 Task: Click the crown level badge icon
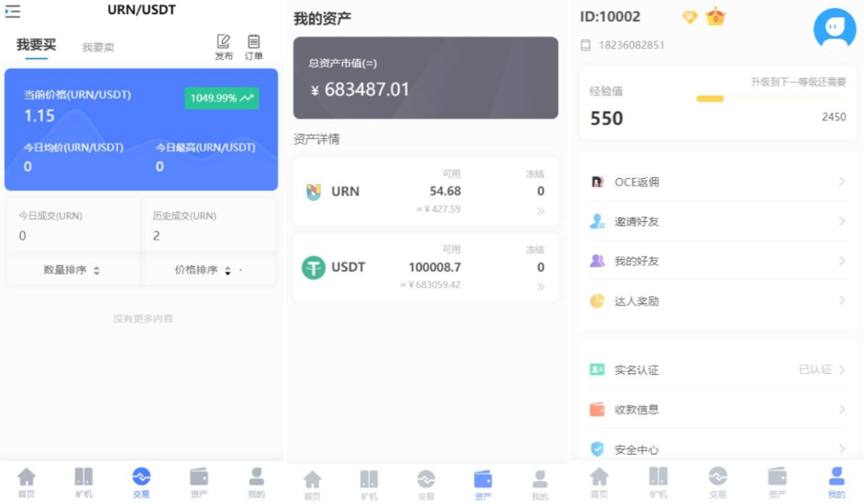pyautogui.click(x=715, y=16)
